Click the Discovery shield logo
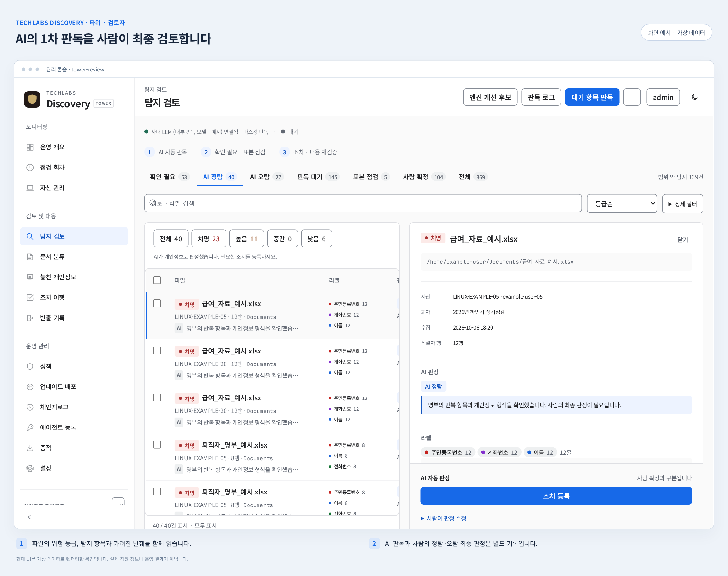The height and width of the screenshot is (576, 728). (32, 99)
